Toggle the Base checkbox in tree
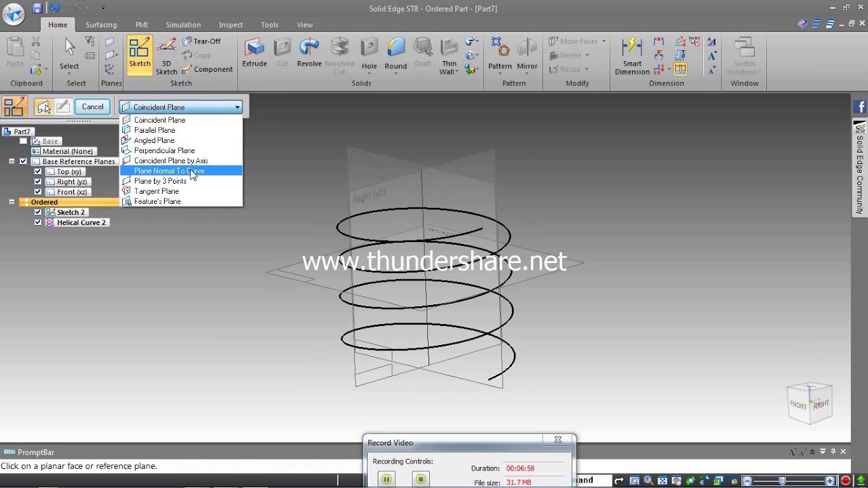868x488 pixels. (24, 141)
